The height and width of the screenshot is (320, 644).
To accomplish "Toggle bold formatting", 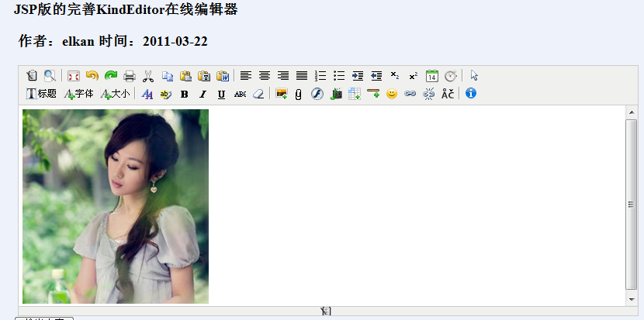I will [x=185, y=94].
